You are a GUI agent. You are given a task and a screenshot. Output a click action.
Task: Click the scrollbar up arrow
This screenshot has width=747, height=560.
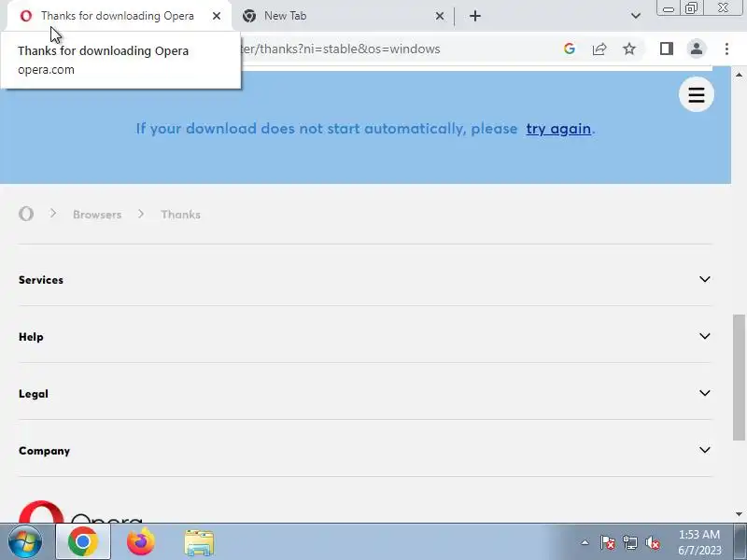coord(739,75)
